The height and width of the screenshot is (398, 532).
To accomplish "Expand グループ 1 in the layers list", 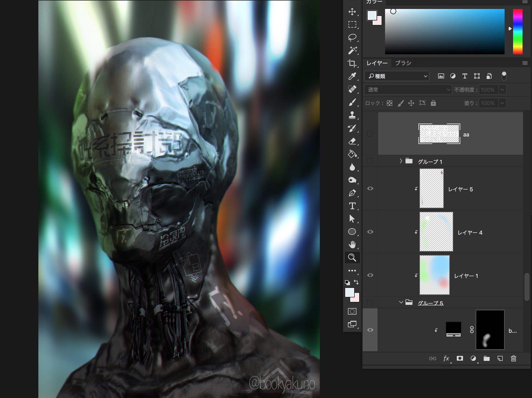I will [x=401, y=161].
